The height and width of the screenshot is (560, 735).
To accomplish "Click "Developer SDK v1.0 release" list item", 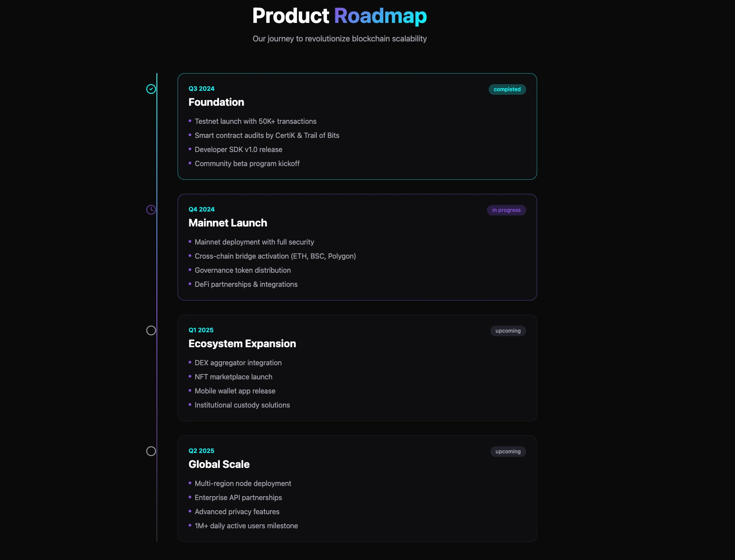I will (x=238, y=150).
